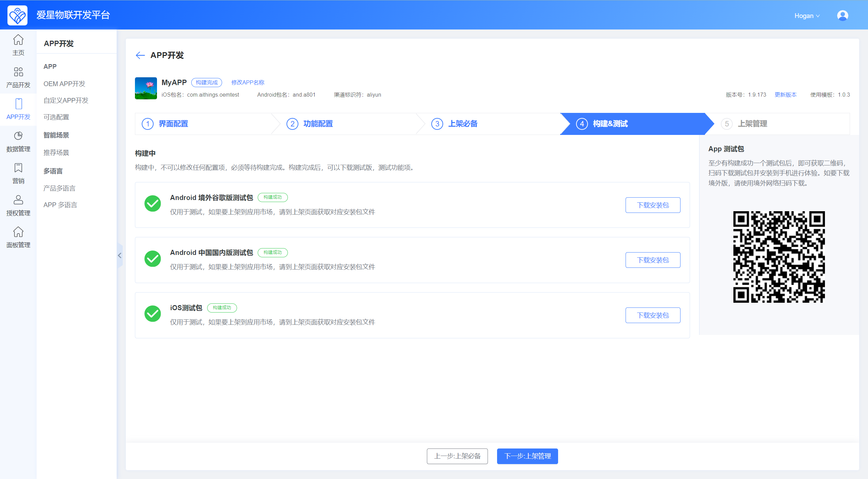The image size is (868, 479).
Task: Click the back arrow beside APP开发
Action: tap(140, 55)
